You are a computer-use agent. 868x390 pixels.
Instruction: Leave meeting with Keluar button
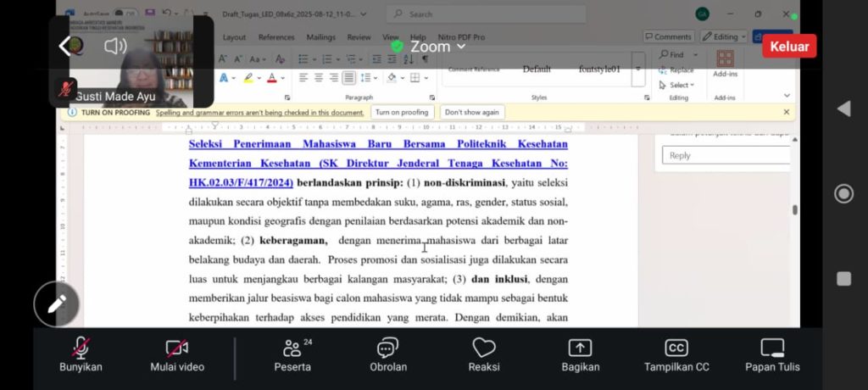click(789, 46)
